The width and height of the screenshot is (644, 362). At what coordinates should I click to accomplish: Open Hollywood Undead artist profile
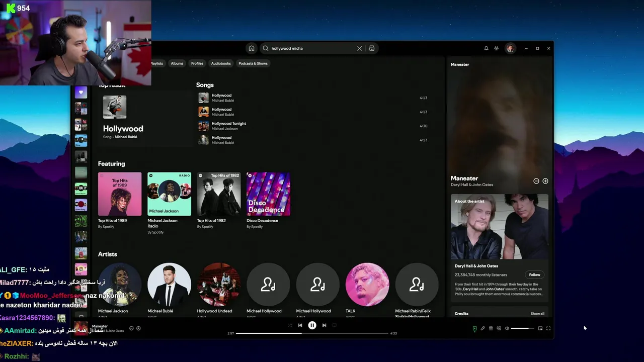click(218, 285)
